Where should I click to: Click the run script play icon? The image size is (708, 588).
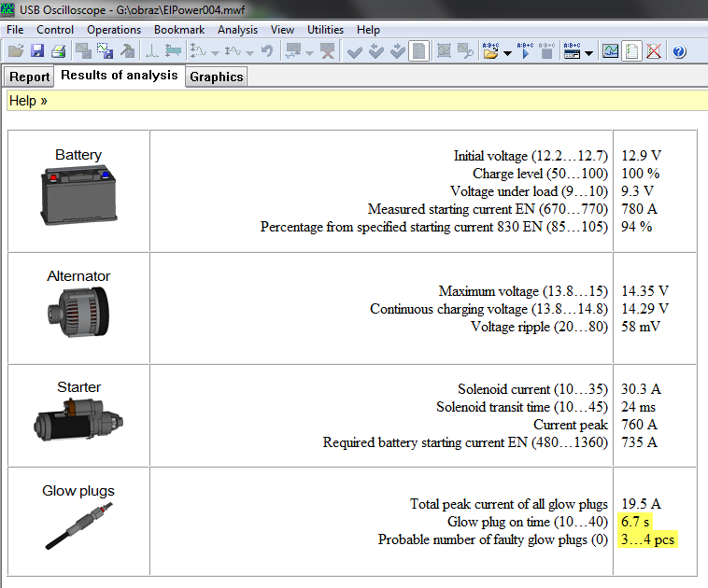pyautogui.click(x=525, y=51)
